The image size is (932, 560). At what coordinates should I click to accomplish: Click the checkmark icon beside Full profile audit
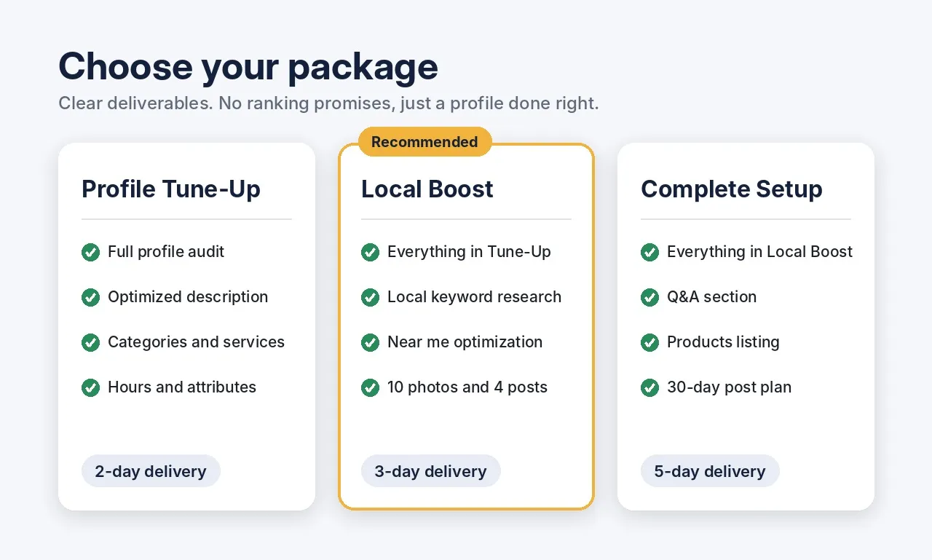[90, 252]
